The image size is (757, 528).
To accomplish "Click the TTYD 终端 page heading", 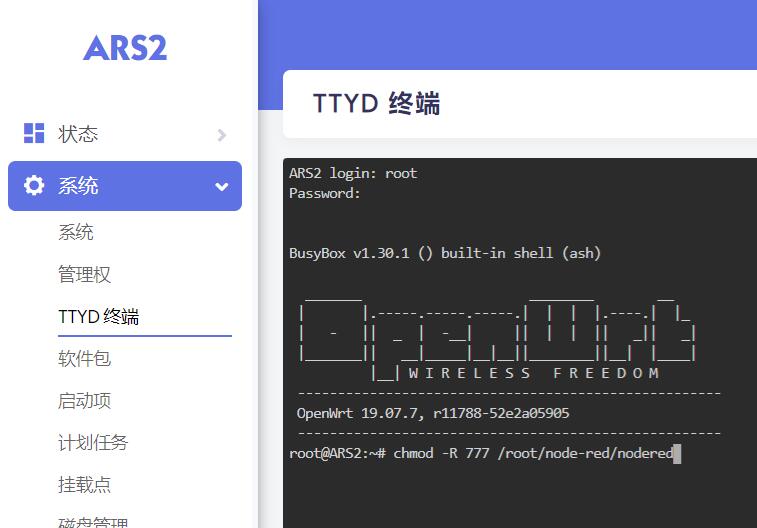I will (377, 103).
